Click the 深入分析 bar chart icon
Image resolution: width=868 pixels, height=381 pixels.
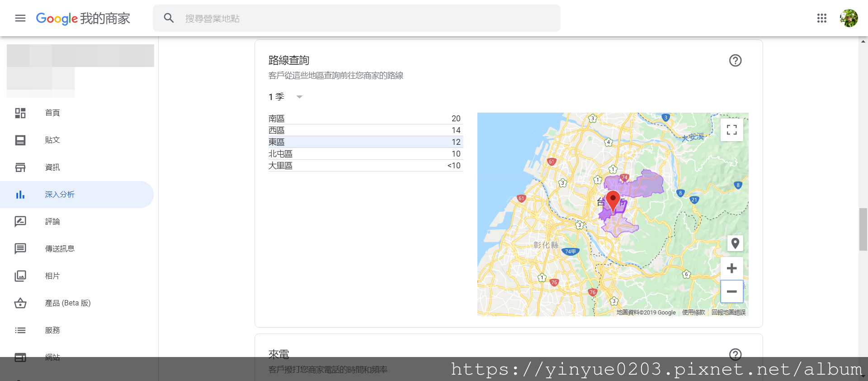pyautogui.click(x=20, y=195)
